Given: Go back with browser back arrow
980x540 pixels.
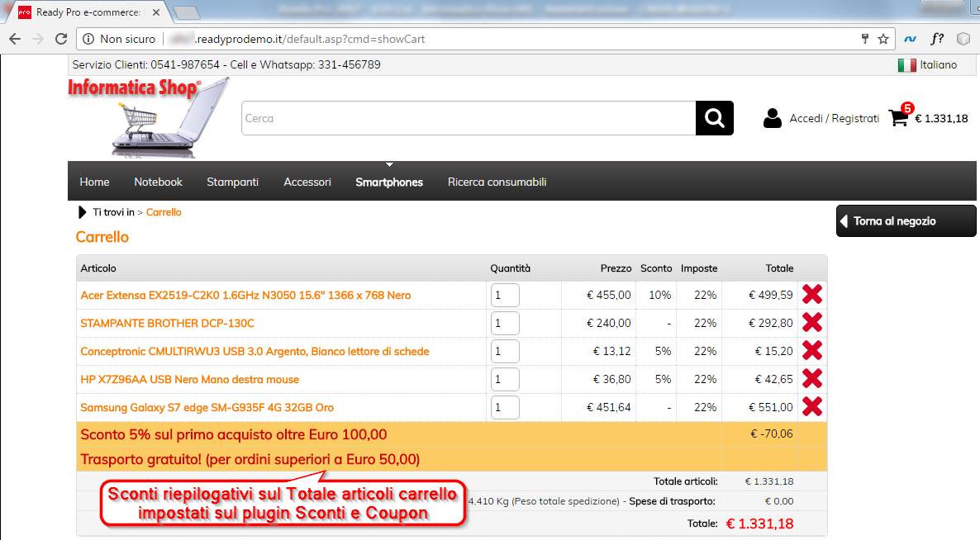Looking at the screenshot, I should (x=15, y=39).
